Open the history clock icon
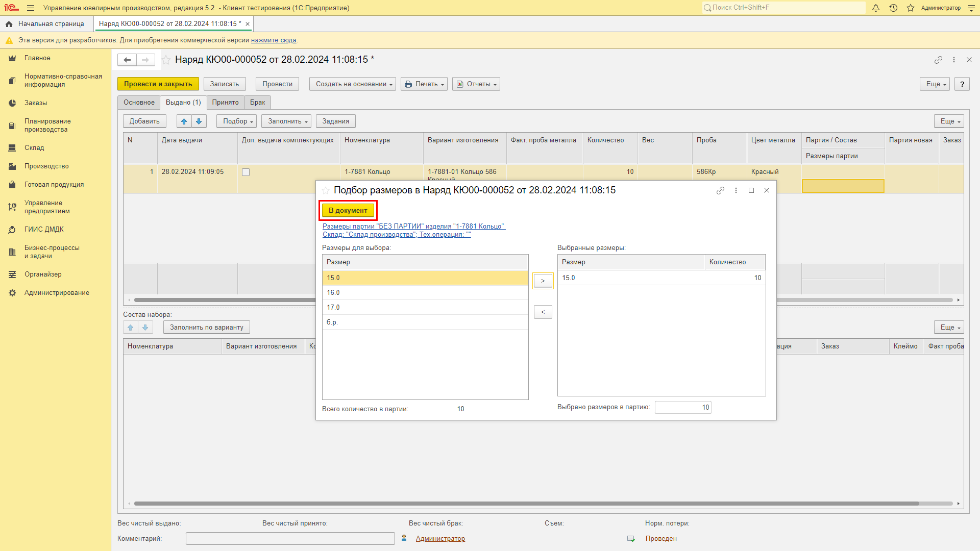The width and height of the screenshot is (980, 551). (893, 8)
